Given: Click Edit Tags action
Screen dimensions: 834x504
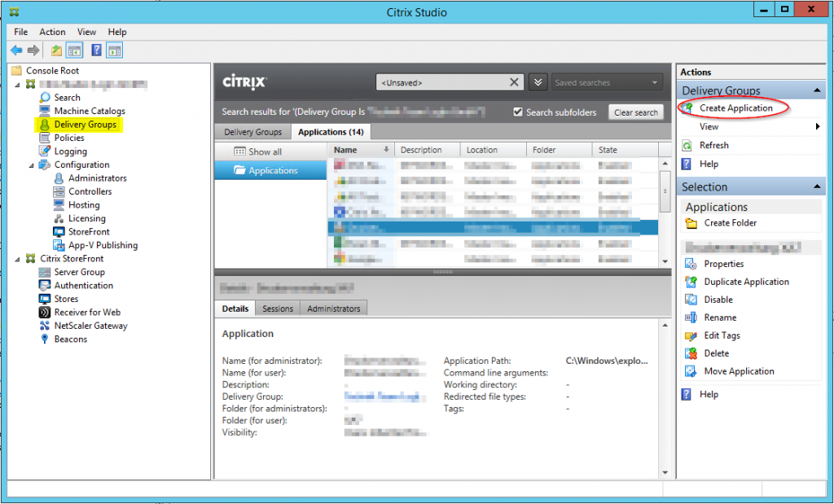Looking at the screenshot, I should 722,335.
